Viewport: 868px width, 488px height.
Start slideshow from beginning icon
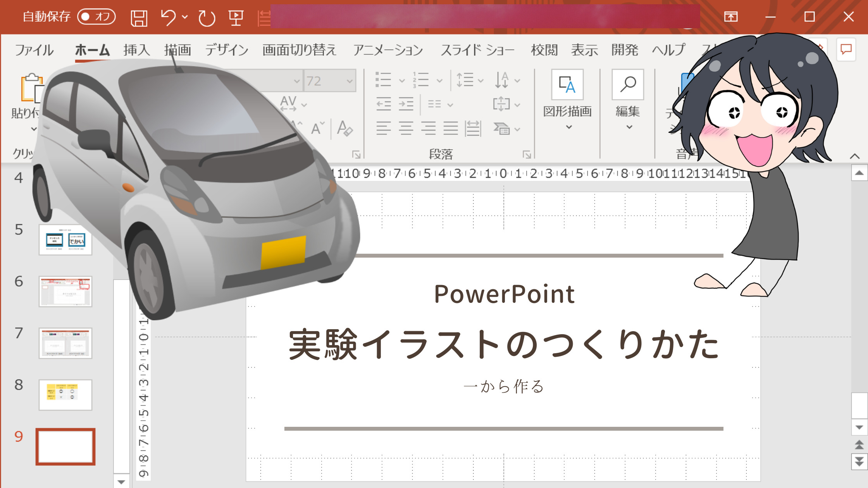click(236, 18)
